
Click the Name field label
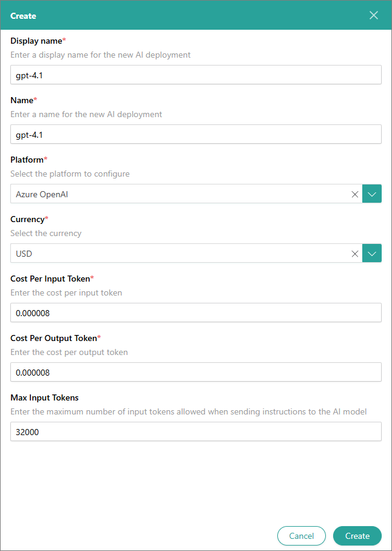pyautogui.click(x=22, y=100)
